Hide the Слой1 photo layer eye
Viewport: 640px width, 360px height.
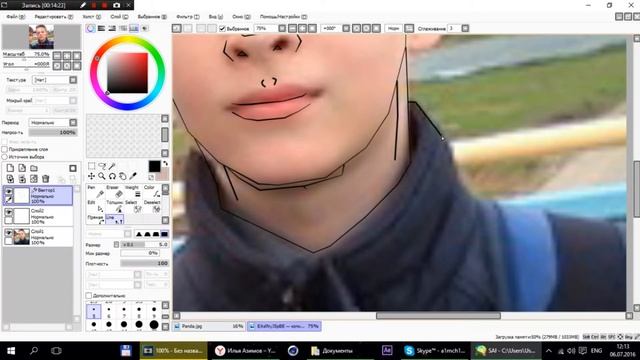pyautogui.click(x=9, y=232)
